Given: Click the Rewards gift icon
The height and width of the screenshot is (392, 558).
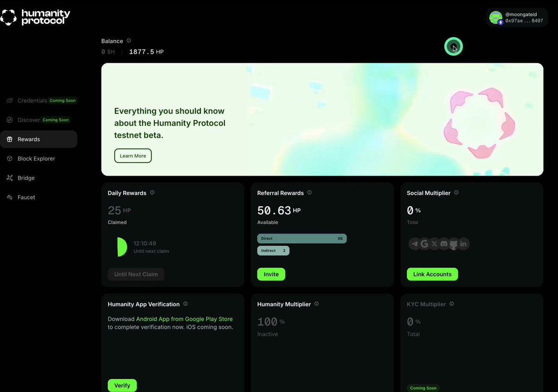Looking at the screenshot, I should tap(9, 139).
